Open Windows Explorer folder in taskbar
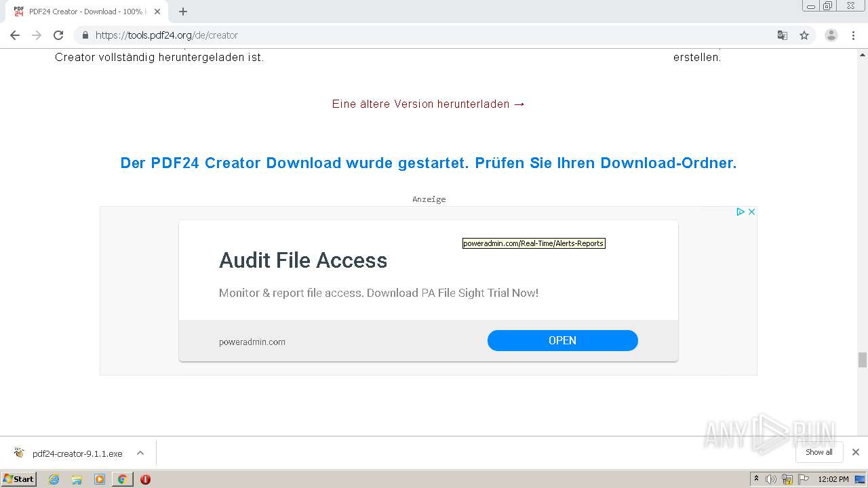 77,479
